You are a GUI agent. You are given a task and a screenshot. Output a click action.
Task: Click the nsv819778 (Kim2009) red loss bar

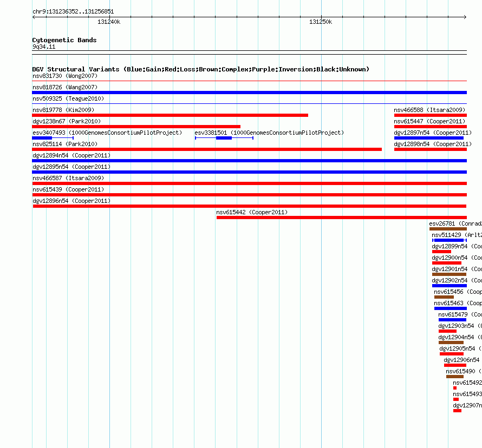click(x=170, y=115)
